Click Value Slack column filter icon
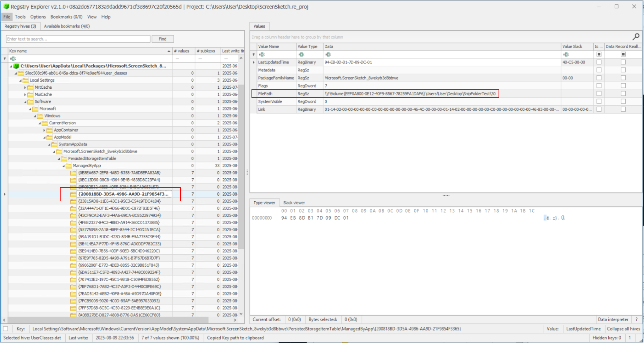This screenshot has height=343, width=644. (566, 55)
